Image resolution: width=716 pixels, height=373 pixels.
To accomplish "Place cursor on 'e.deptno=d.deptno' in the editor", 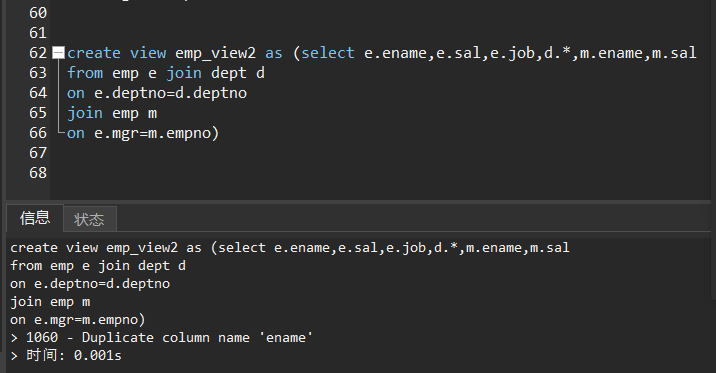I will click(x=170, y=93).
